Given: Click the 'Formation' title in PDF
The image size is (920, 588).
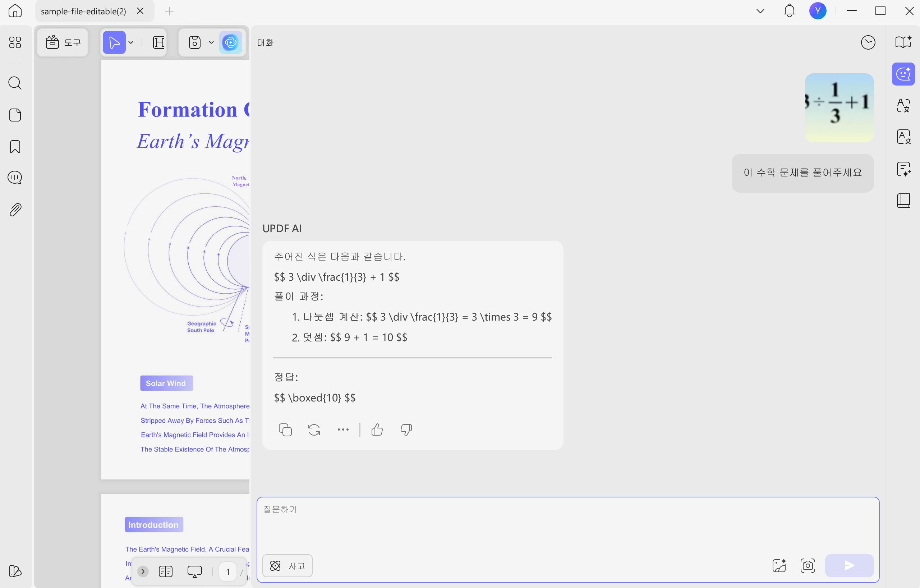Looking at the screenshot, I should [x=188, y=110].
